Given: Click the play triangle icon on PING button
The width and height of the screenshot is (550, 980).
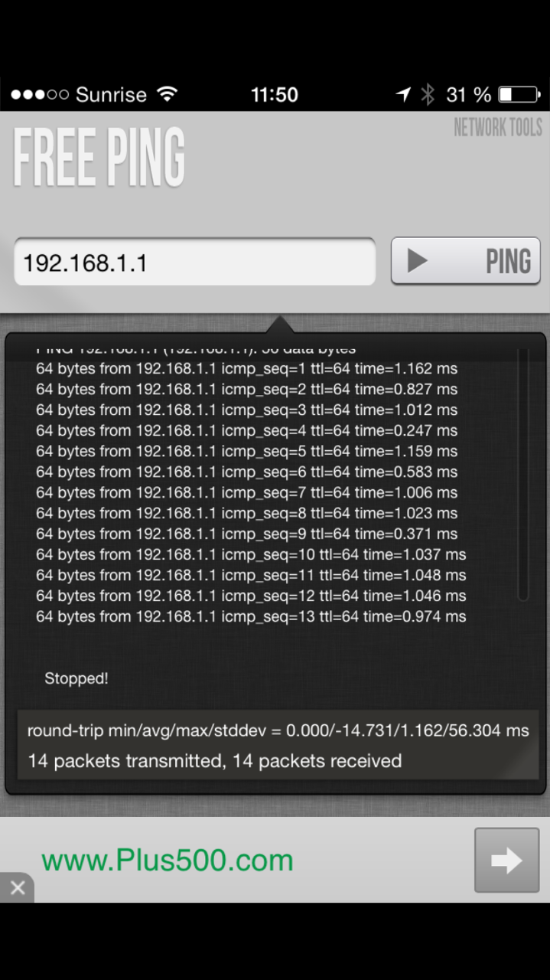Looking at the screenshot, I should click(x=417, y=261).
